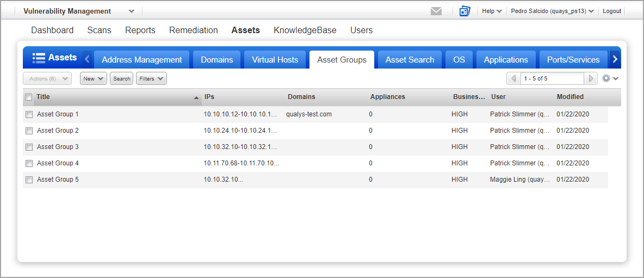
Task: Open the mail envelope icon
Action: [x=436, y=11]
